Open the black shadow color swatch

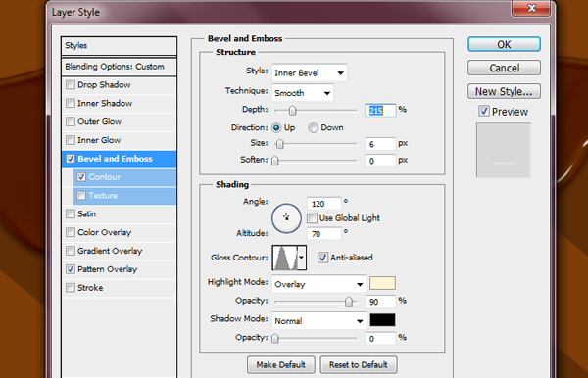click(382, 320)
